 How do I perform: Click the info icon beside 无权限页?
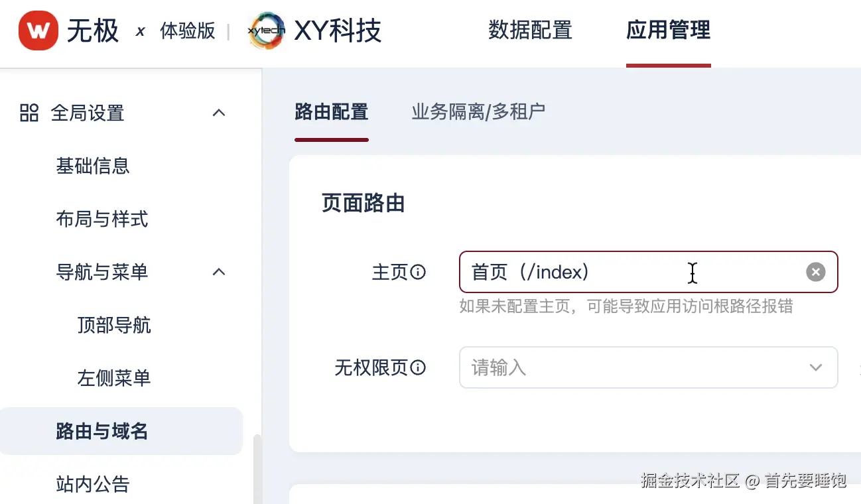[418, 367]
